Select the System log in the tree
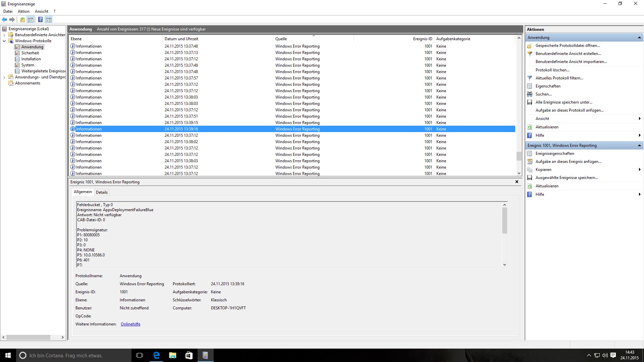 pos(28,65)
